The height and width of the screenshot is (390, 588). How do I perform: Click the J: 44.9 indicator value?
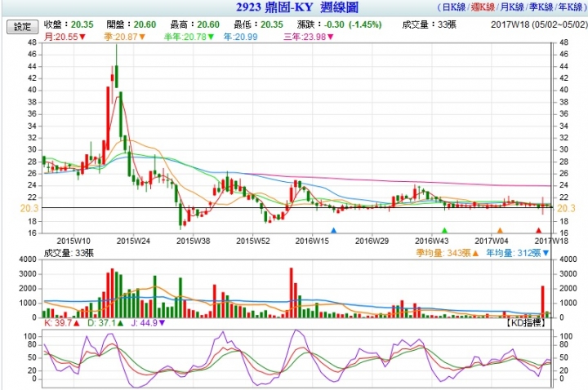tap(148, 322)
